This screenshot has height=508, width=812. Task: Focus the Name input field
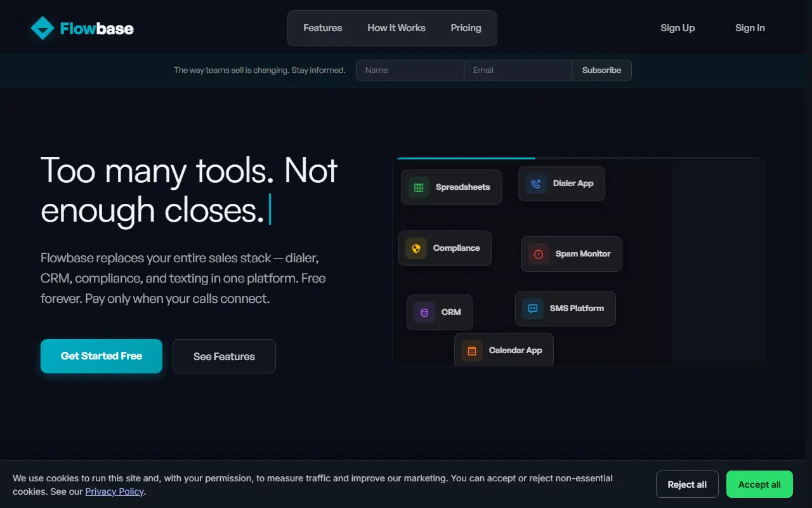coord(410,70)
